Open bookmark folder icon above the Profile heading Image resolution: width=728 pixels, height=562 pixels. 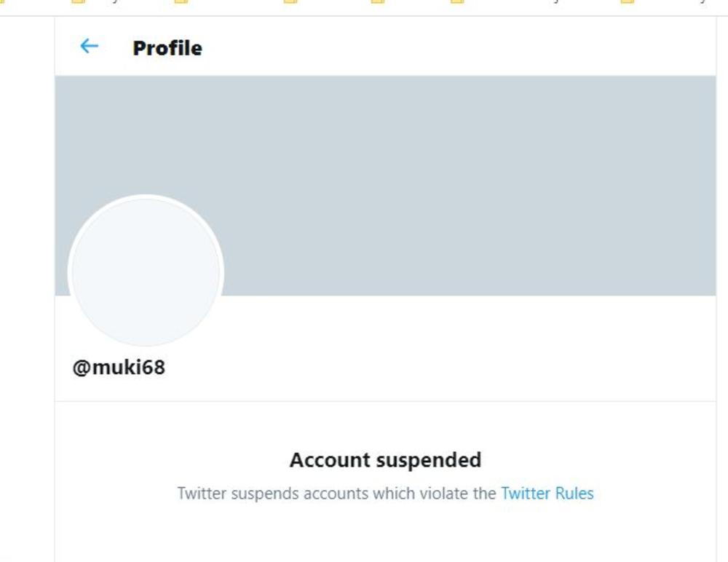pos(181,2)
